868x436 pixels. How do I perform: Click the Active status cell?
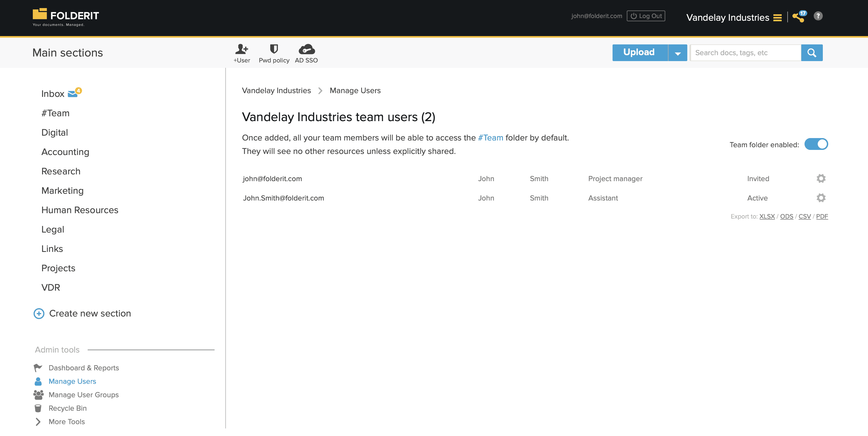click(757, 198)
